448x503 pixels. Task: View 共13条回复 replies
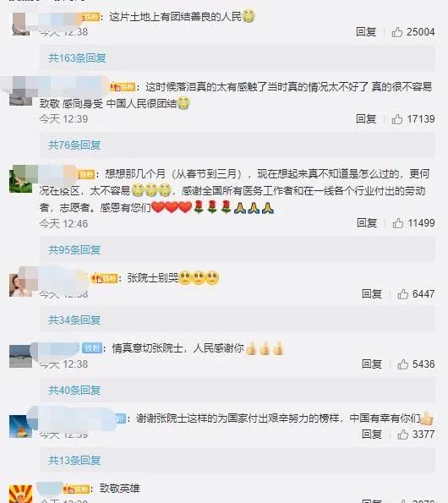click(74, 461)
